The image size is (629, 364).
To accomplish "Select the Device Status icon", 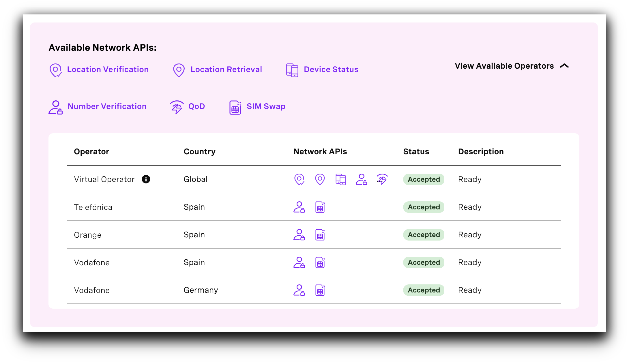I will point(292,70).
